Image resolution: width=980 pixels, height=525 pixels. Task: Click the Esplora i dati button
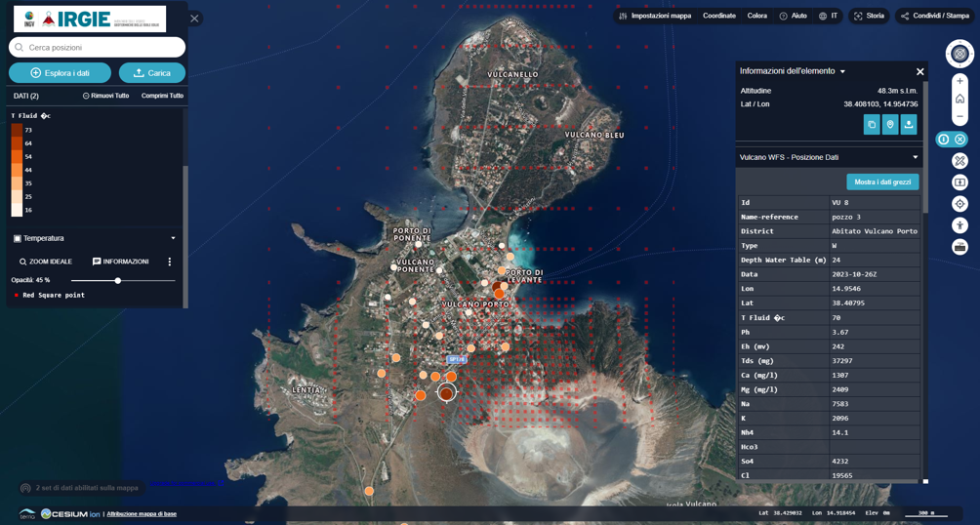pos(60,73)
